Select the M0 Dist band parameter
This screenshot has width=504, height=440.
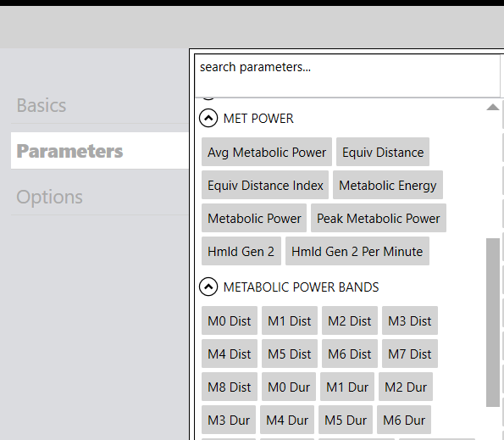pyautogui.click(x=230, y=320)
